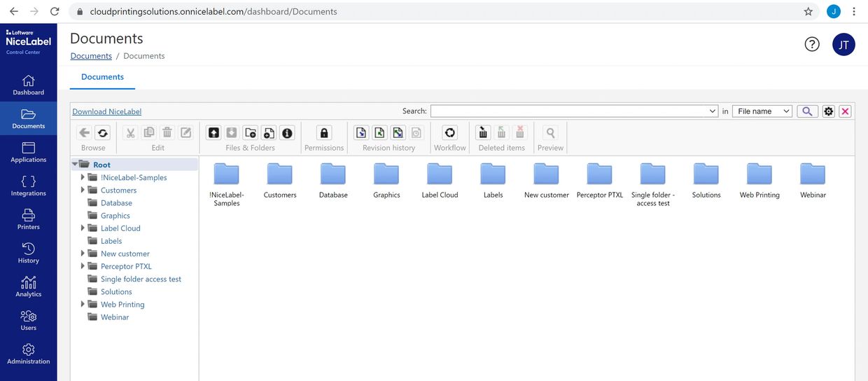Image resolution: width=868 pixels, height=381 pixels.
Task: Click the black trash bin in Deleted items
Action: pyautogui.click(x=483, y=133)
